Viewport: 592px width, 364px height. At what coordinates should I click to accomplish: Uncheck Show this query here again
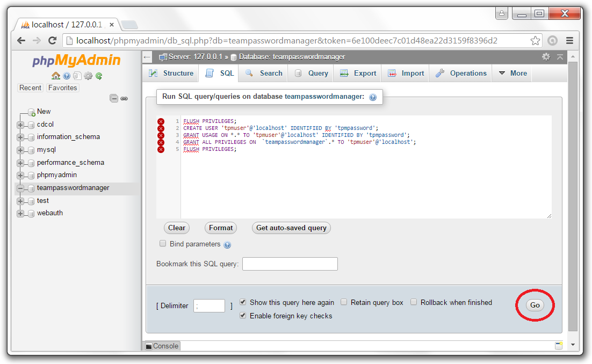(243, 302)
